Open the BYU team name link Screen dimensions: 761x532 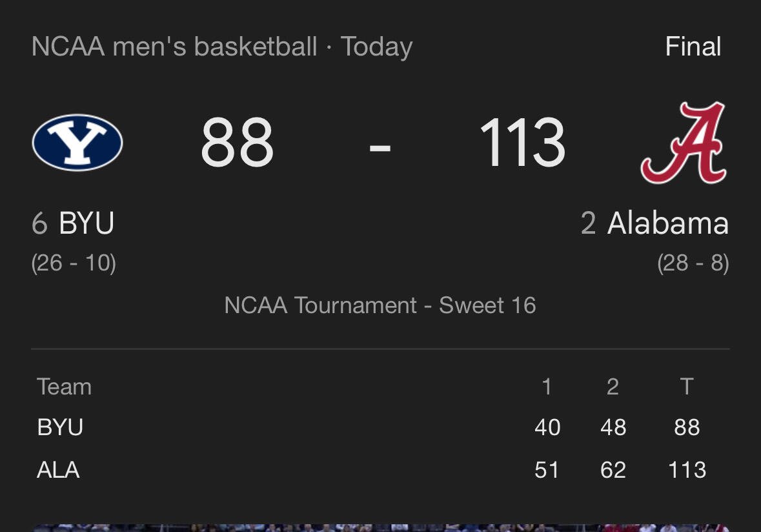(x=86, y=223)
